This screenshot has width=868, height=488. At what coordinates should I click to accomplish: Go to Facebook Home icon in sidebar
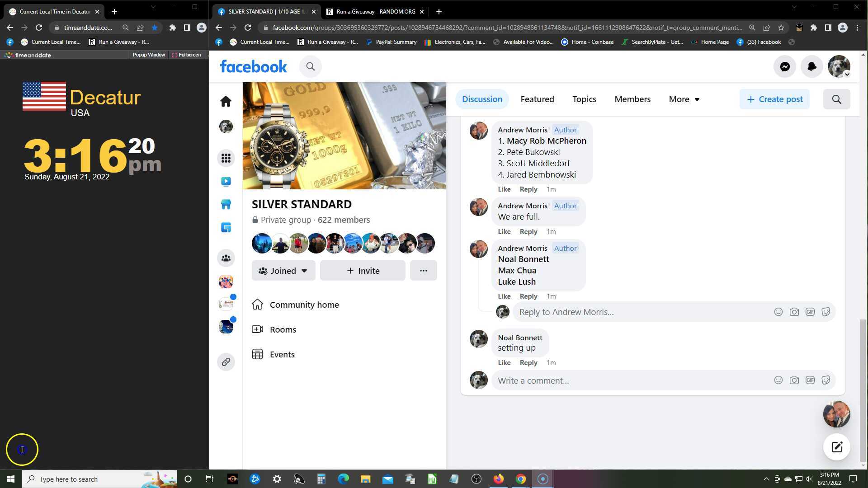tap(226, 101)
